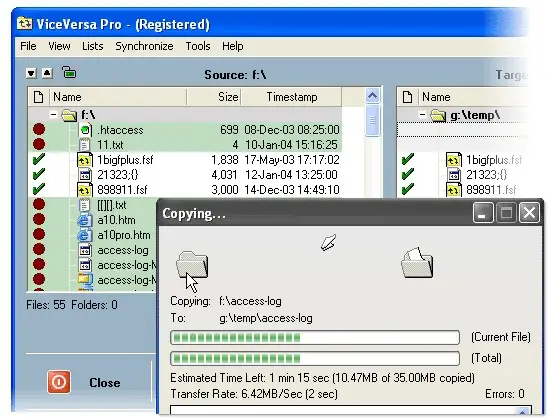The width and height of the screenshot is (550, 420).
Task: Click the Size column header
Action: pyautogui.click(x=214, y=97)
